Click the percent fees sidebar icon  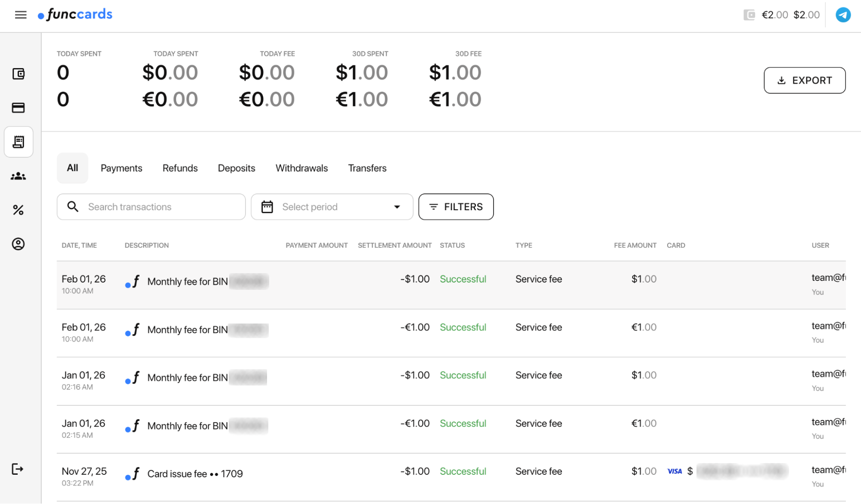pos(19,210)
